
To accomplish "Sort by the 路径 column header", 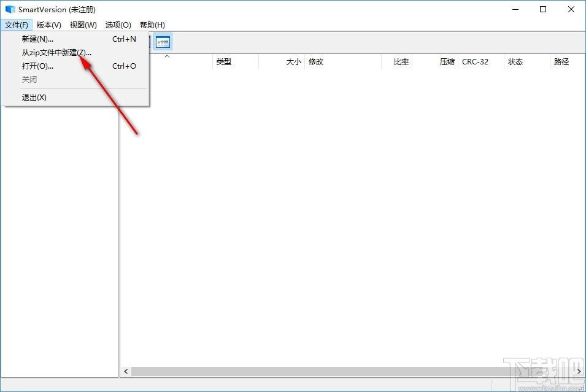I will (x=568, y=62).
